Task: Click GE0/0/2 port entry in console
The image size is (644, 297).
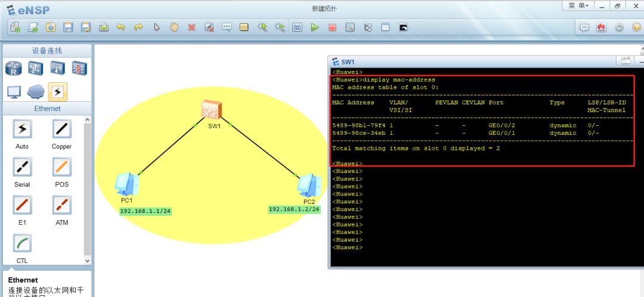Action: click(x=501, y=125)
